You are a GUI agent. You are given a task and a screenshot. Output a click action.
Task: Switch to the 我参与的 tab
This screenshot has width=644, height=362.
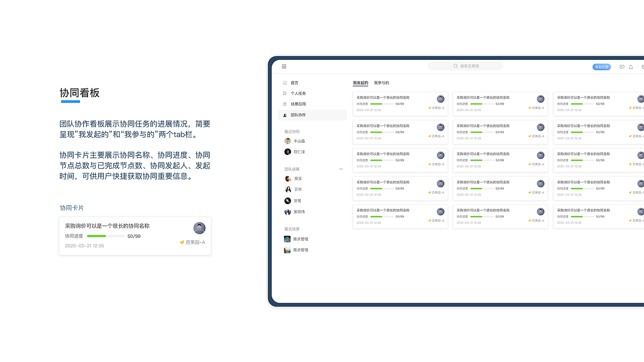[x=381, y=82]
